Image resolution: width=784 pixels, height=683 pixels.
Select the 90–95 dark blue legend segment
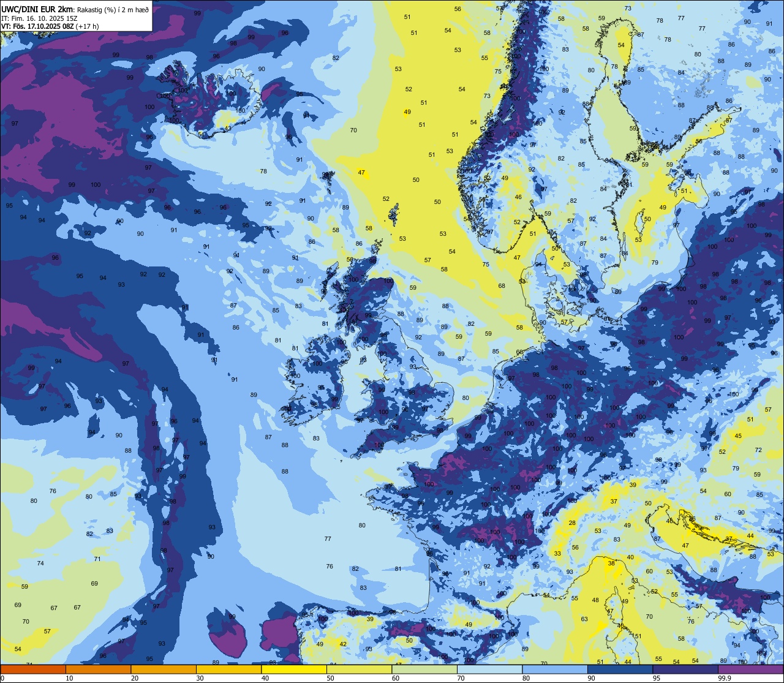click(x=620, y=669)
